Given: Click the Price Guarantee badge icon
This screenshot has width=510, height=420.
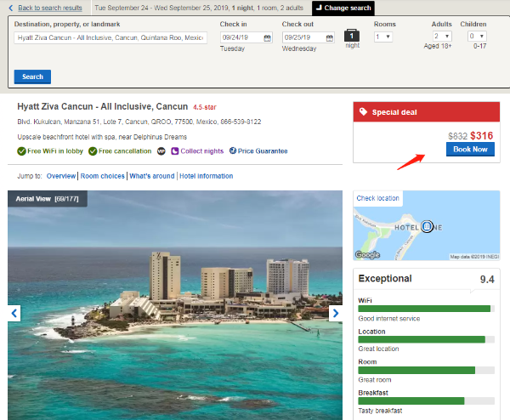Looking at the screenshot, I should pos(233,150).
